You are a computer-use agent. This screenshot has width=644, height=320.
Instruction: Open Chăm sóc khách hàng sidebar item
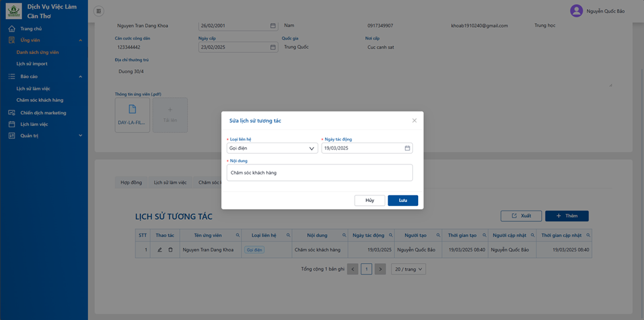[x=40, y=100]
